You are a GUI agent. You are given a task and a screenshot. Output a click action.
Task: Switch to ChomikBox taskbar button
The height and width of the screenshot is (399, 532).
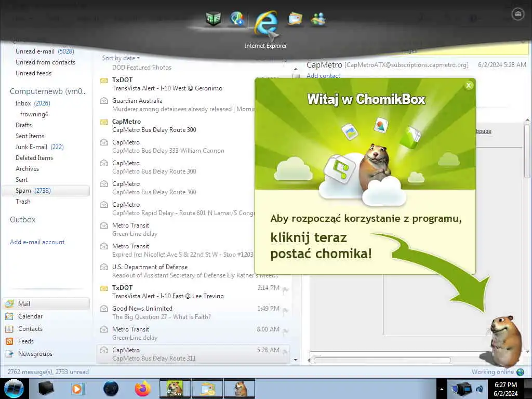176,389
